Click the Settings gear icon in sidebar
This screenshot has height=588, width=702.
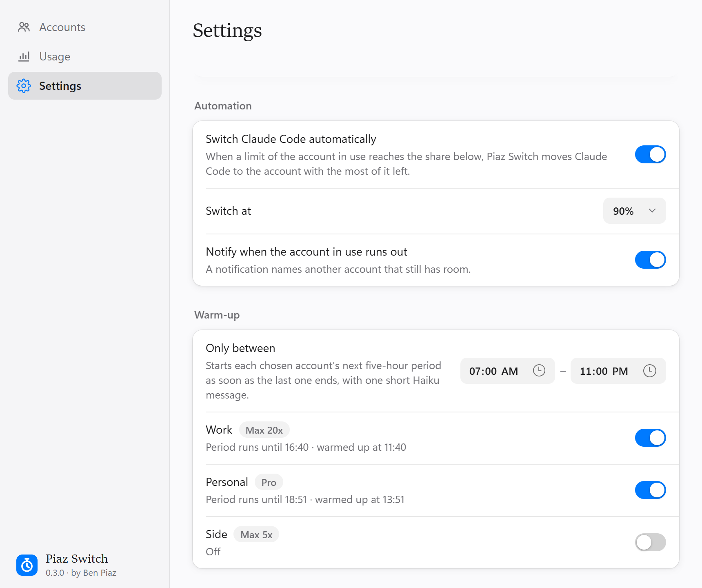click(x=24, y=86)
